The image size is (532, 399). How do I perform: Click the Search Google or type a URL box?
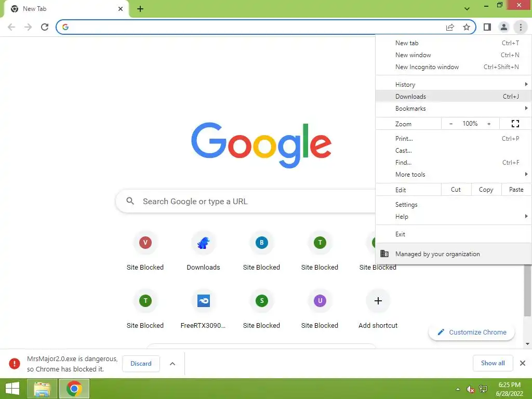[246, 201]
